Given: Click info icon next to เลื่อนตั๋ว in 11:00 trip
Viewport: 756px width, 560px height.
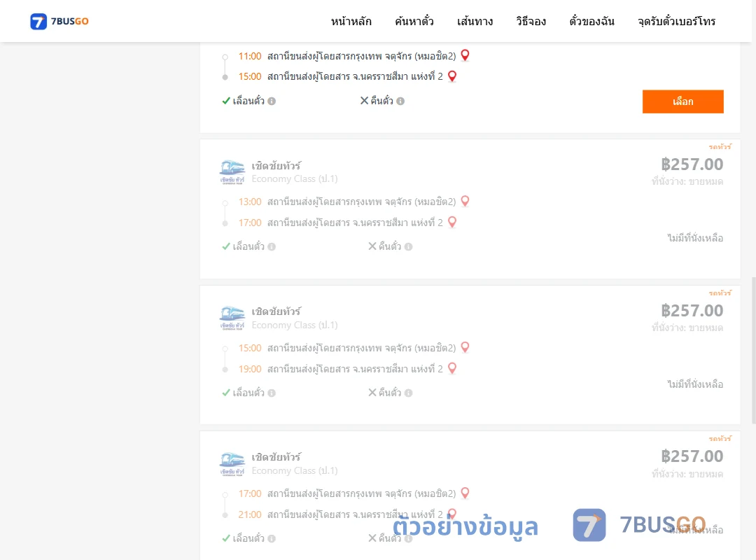Looking at the screenshot, I should pyautogui.click(x=272, y=101).
